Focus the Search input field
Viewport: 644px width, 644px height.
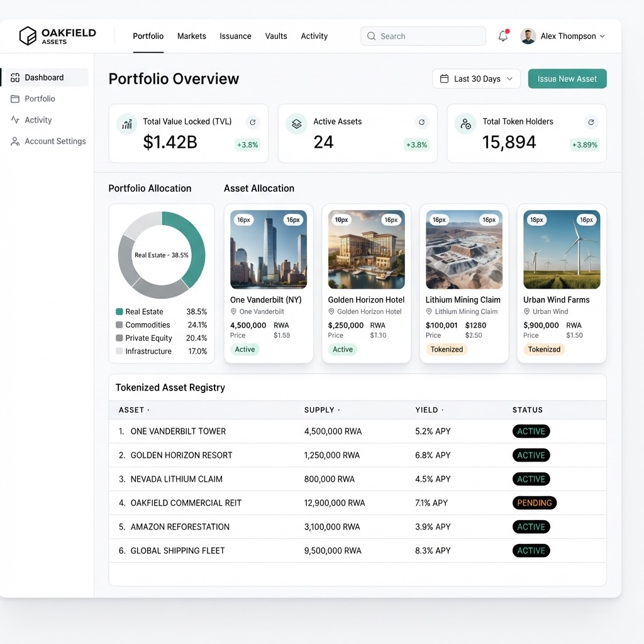click(423, 36)
